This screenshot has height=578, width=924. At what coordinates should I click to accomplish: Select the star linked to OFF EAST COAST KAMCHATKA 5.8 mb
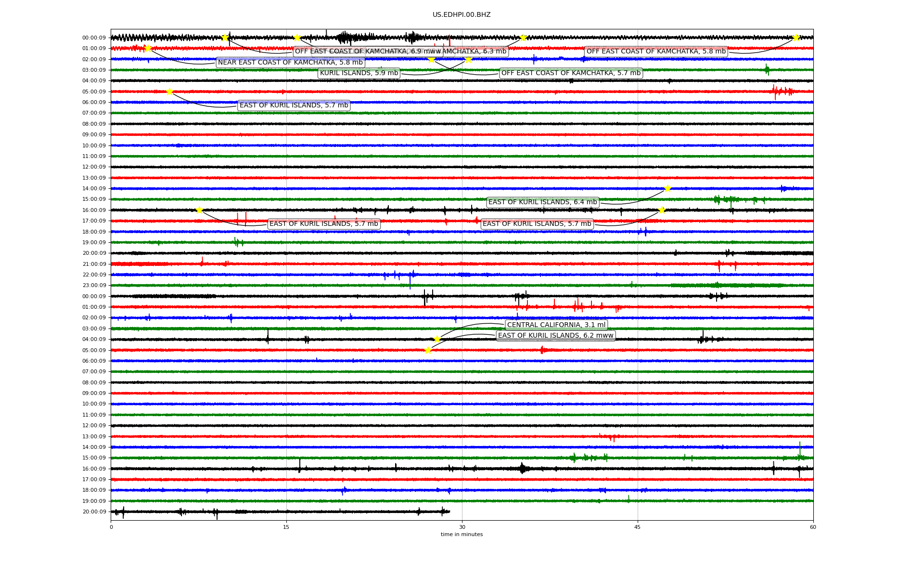pyautogui.click(x=796, y=38)
